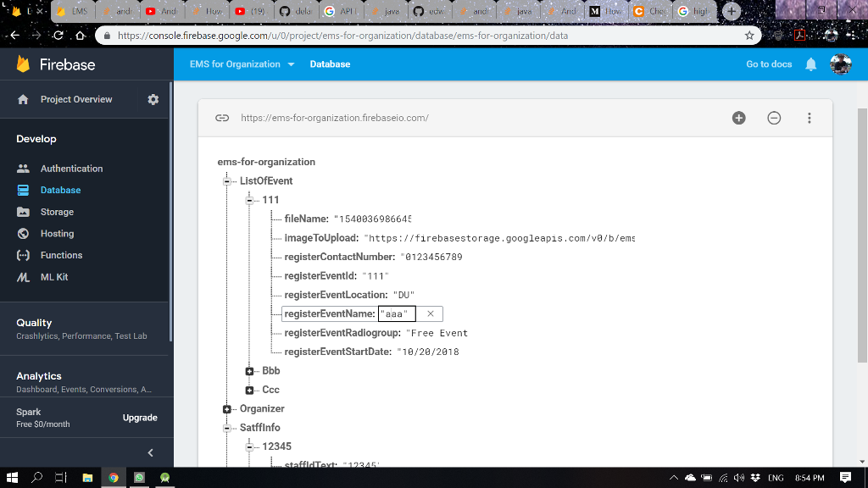Expand the Bbb event node
The image size is (868, 488).
(x=248, y=370)
